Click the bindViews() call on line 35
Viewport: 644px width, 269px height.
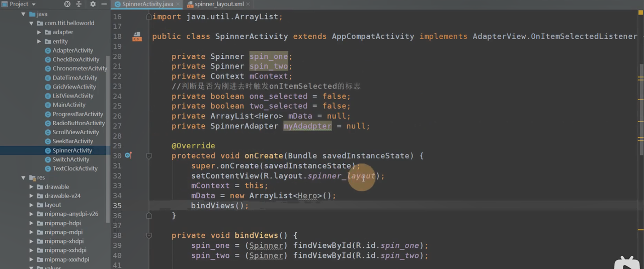pyautogui.click(x=220, y=206)
